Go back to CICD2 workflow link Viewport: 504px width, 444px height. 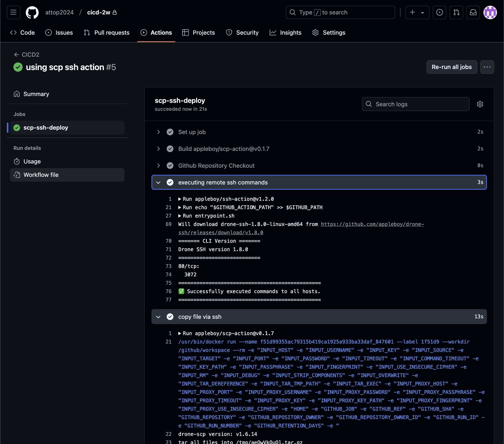tap(27, 55)
